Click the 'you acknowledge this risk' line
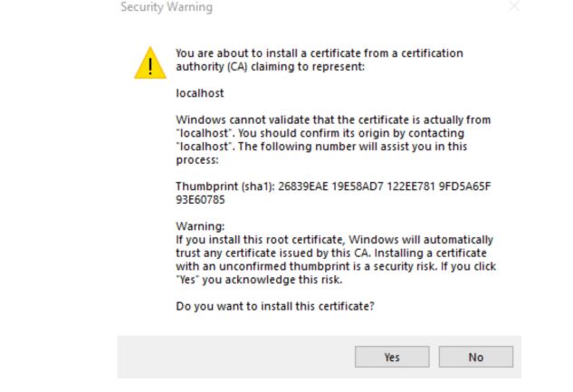Screen dimensions: 573x392 coord(259,280)
